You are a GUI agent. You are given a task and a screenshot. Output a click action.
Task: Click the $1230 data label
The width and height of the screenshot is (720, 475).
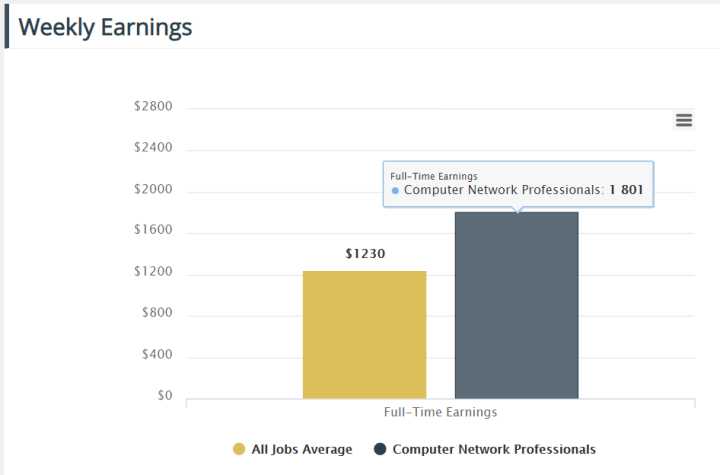365,254
